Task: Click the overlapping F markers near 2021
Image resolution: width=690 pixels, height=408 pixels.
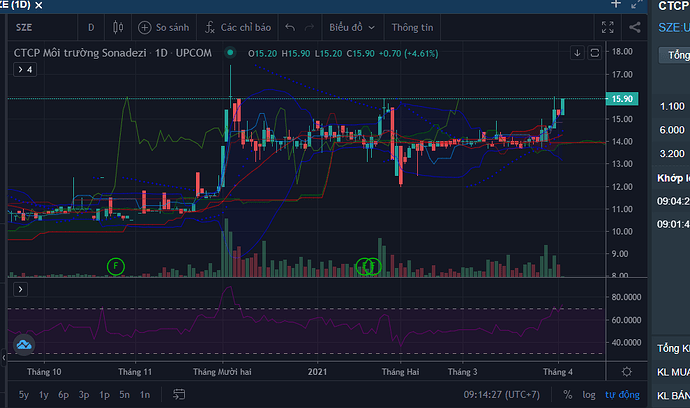Action: [368, 266]
